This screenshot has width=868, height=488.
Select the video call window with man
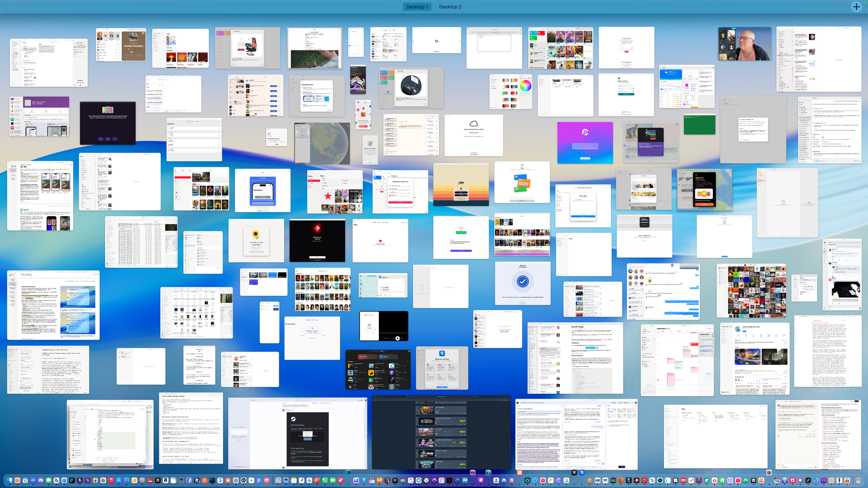(745, 44)
